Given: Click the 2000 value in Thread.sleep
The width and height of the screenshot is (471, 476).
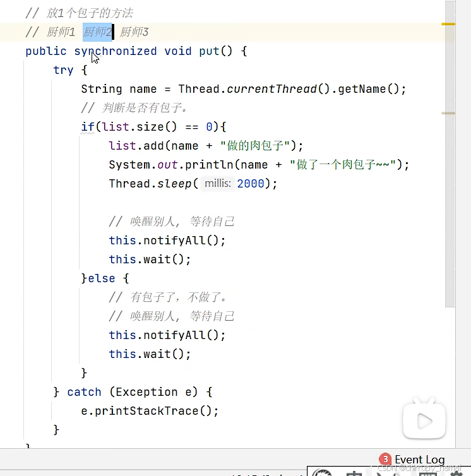Looking at the screenshot, I should 251,183.
